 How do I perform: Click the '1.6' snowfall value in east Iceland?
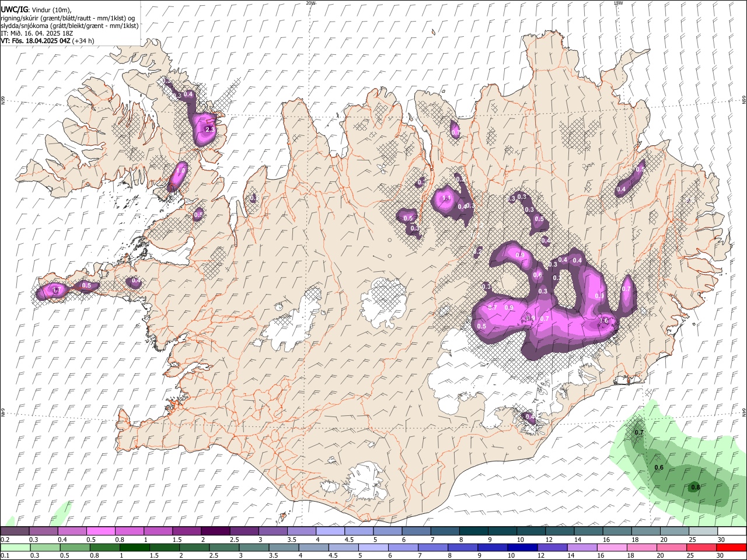click(604, 320)
